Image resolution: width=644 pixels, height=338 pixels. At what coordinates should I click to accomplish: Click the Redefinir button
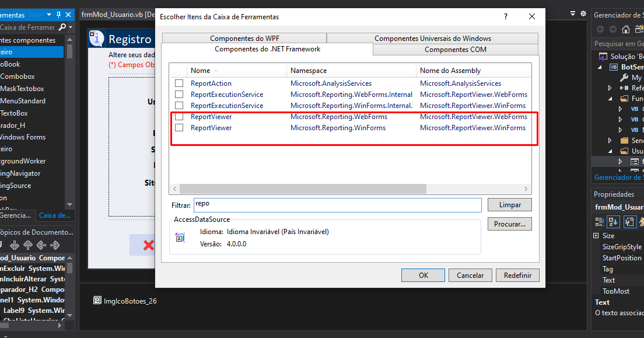point(517,275)
